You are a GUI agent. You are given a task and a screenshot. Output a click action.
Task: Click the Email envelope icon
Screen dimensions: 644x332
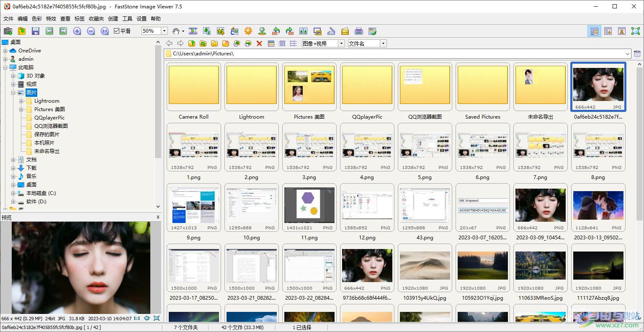(x=345, y=31)
